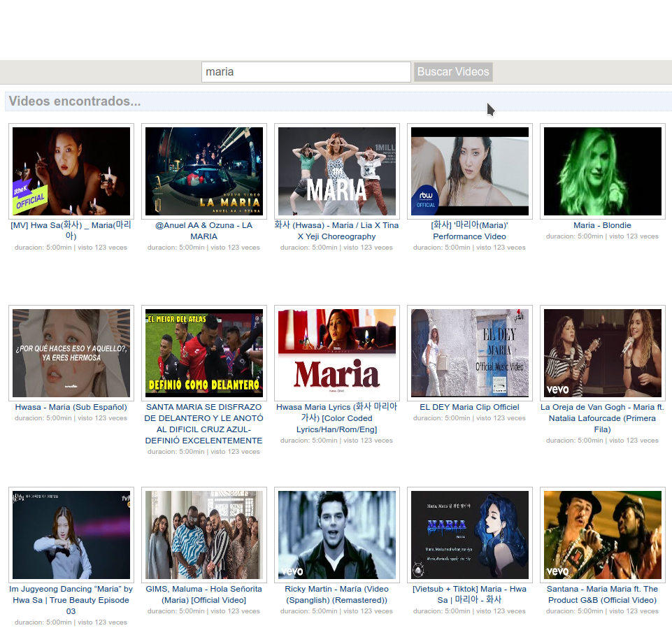Open the Maria Performance Video thumbnail
The image size is (672, 635).
click(470, 171)
